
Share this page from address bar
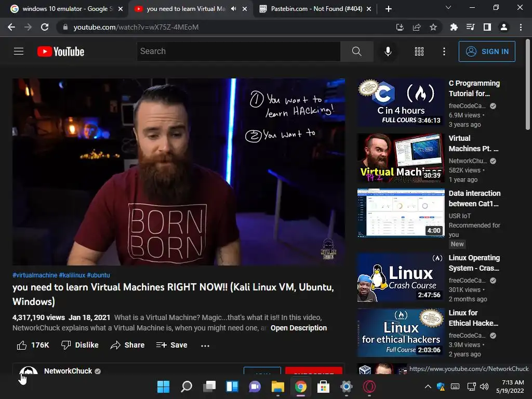pos(417,27)
